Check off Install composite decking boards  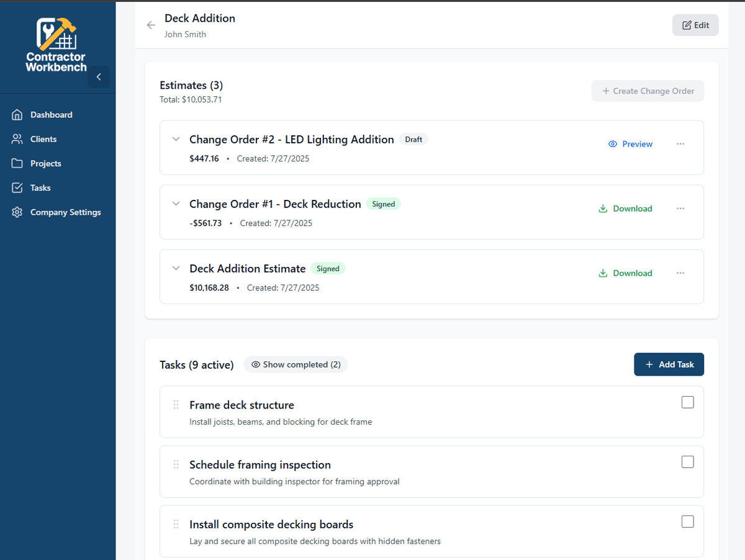click(687, 522)
